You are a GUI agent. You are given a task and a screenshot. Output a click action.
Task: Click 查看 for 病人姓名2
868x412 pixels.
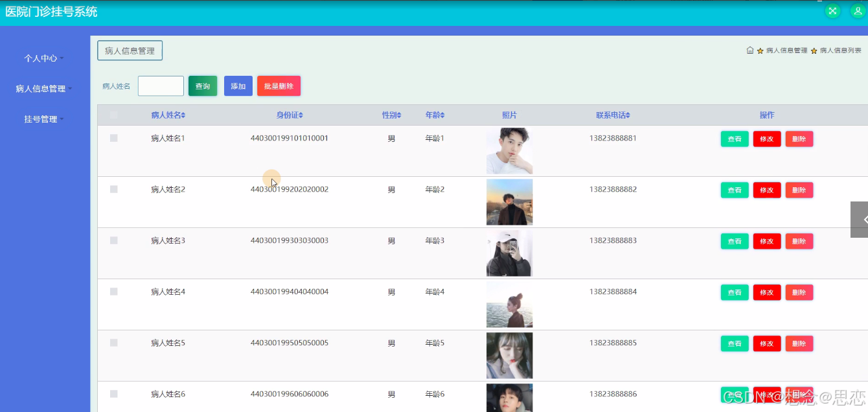point(735,190)
